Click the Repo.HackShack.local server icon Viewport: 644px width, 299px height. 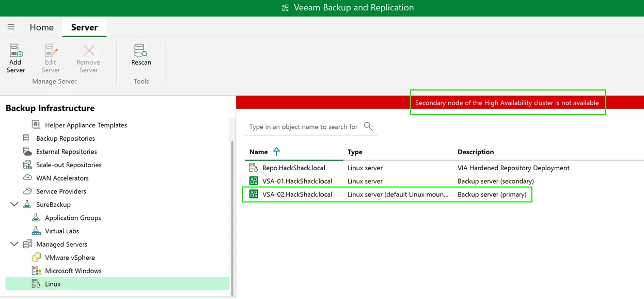click(x=254, y=168)
